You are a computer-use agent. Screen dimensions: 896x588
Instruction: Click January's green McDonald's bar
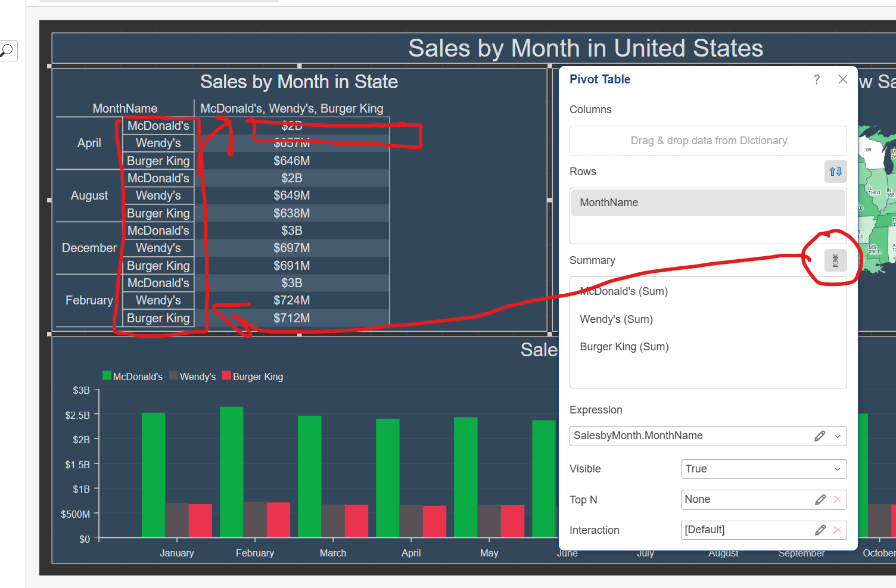[153, 475]
